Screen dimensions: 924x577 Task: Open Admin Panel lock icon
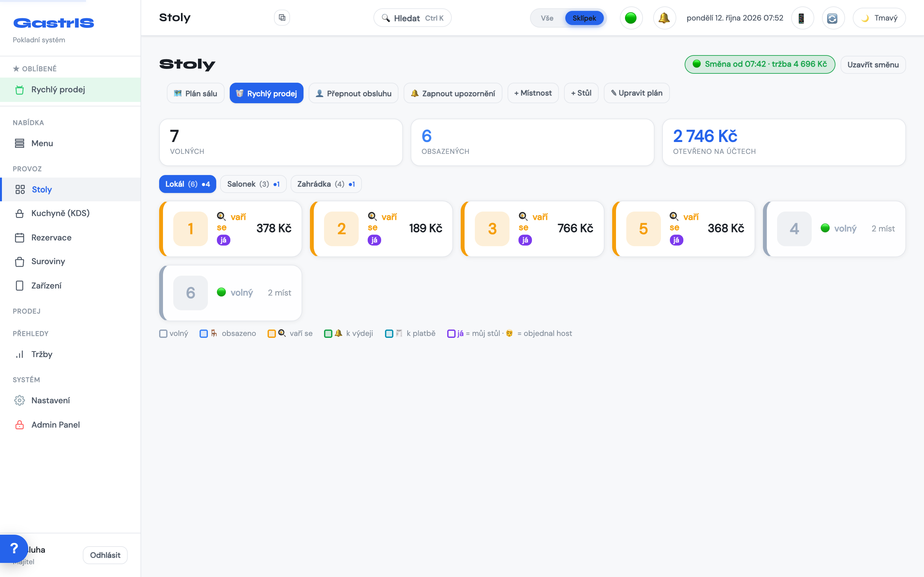20,425
